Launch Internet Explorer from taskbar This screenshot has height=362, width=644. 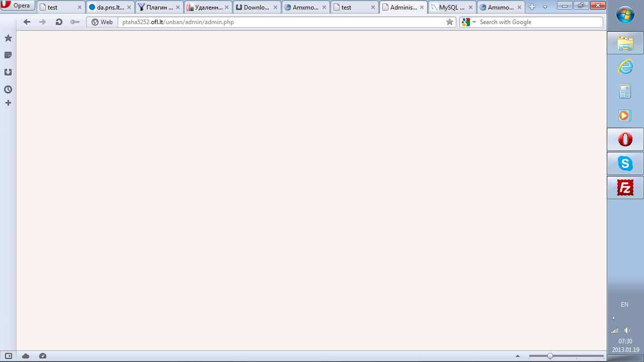point(625,66)
